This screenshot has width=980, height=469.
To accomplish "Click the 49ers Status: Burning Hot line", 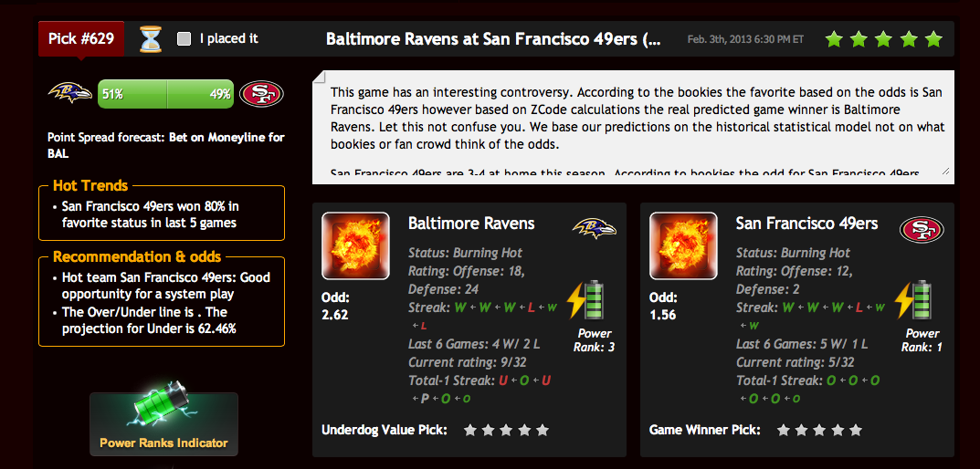I will tap(793, 253).
